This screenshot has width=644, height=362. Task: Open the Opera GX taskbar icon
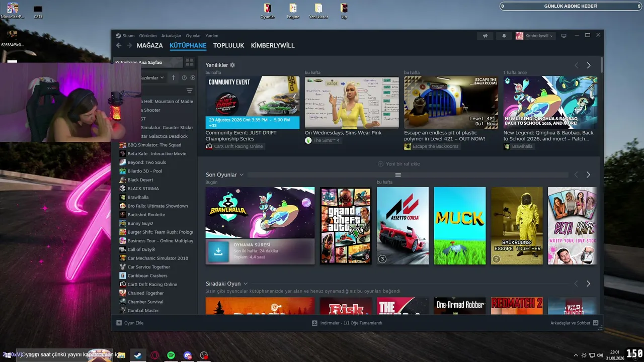coord(154,355)
